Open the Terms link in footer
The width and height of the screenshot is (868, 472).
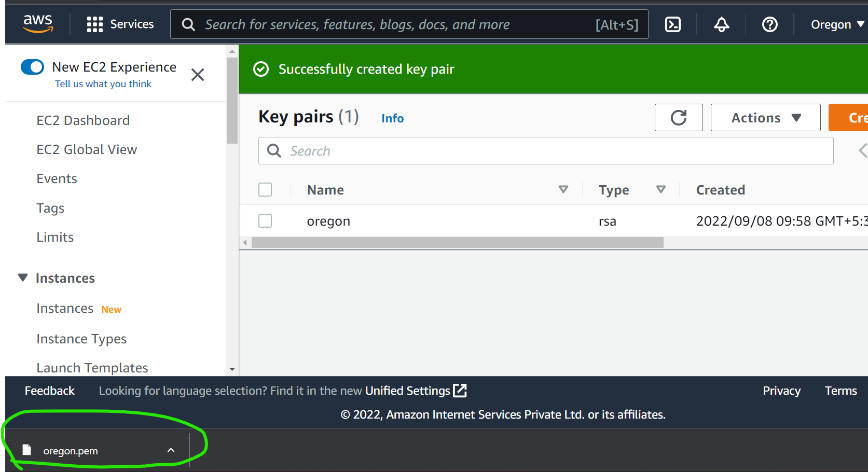pyautogui.click(x=841, y=391)
